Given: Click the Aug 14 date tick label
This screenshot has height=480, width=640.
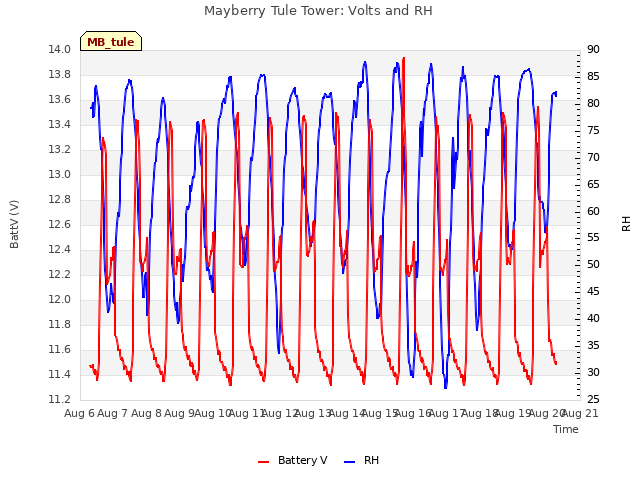Looking at the screenshot, I should coord(347,413).
